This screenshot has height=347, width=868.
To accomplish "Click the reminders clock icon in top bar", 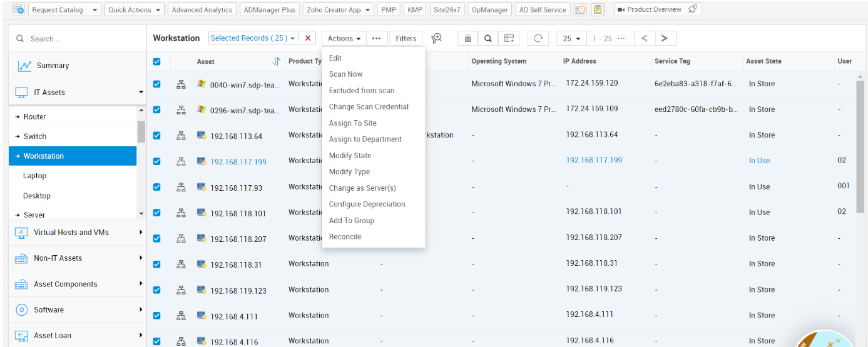I will [580, 9].
